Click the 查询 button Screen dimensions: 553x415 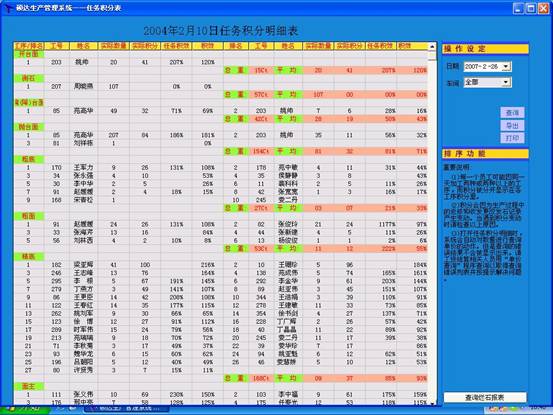[x=512, y=113]
